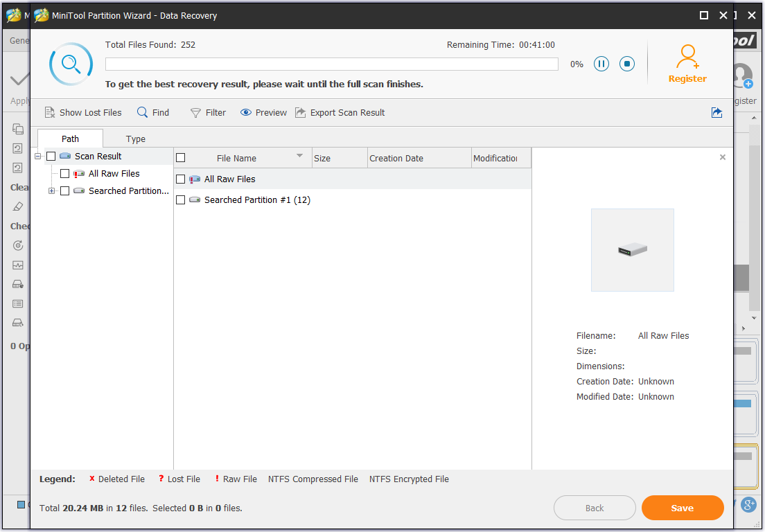Click Apply checkmark in background window
765x532 pixels.
pyautogui.click(x=19, y=79)
